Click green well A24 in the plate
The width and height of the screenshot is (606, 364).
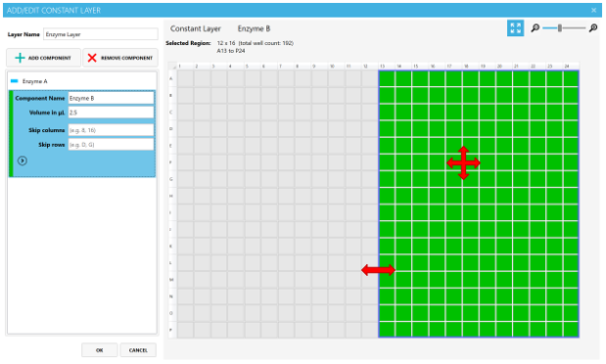pos(571,79)
